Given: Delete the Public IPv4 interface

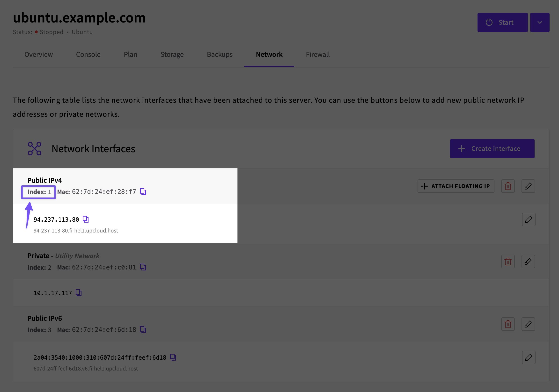Looking at the screenshot, I should (x=508, y=186).
